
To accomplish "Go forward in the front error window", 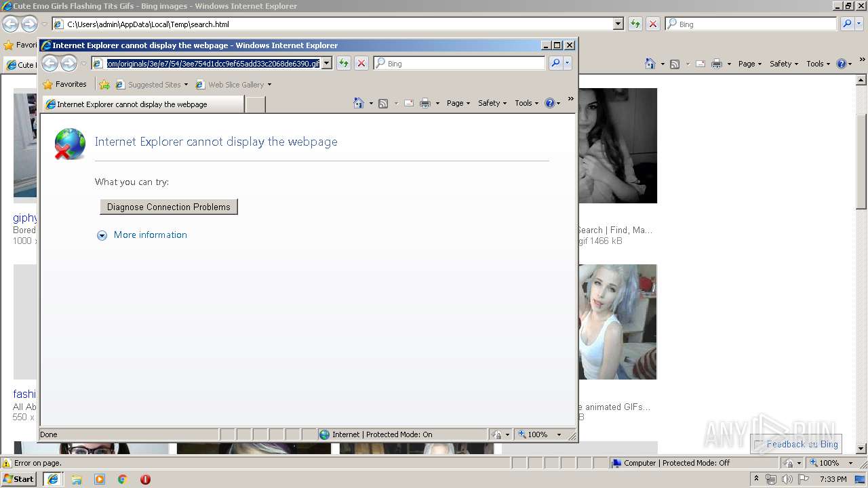I will tap(68, 64).
